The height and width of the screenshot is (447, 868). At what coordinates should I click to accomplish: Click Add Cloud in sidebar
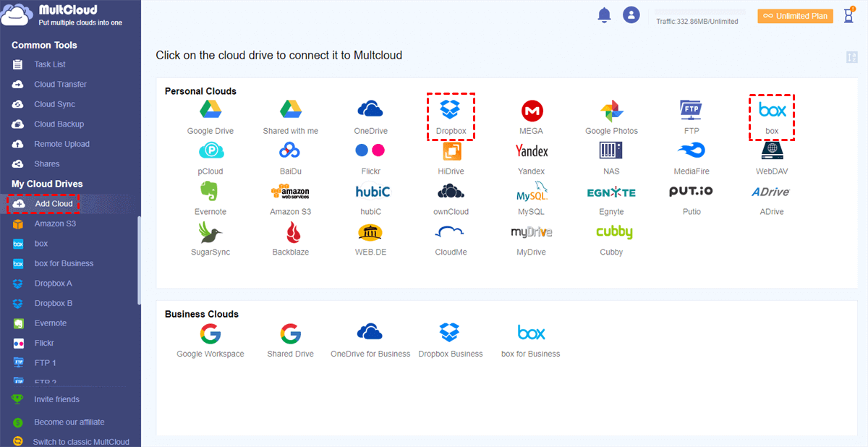coord(53,204)
